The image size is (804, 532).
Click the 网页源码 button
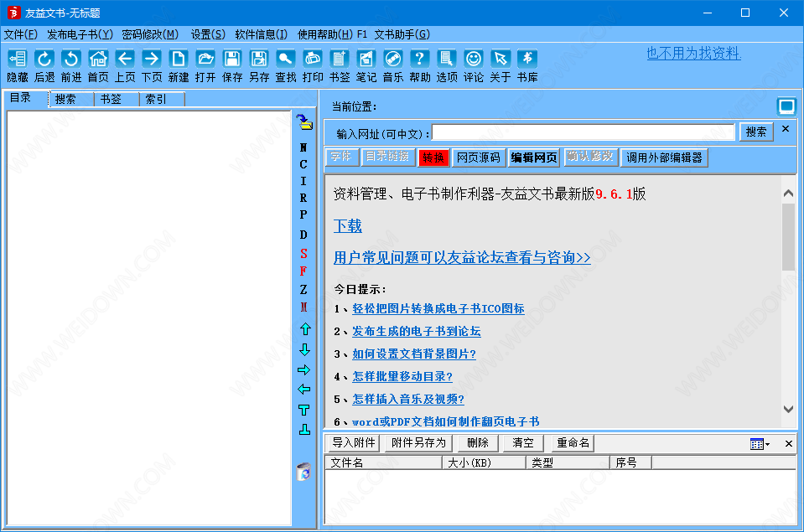click(479, 158)
